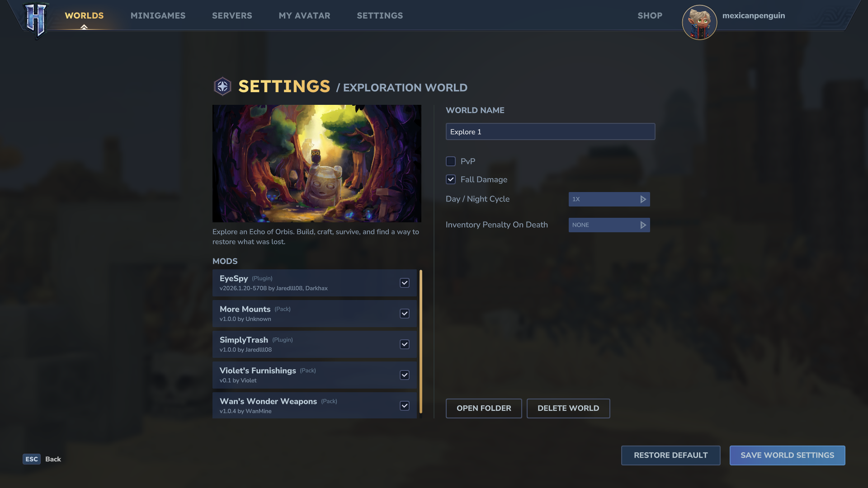Click the Inventory Penalty arrow icon
The height and width of the screenshot is (488, 868).
(643, 225)
